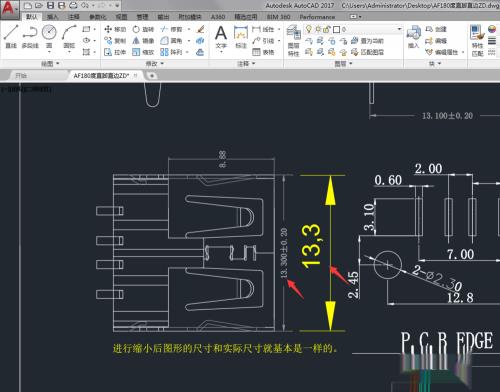Switch to the View (视图) ribbon tab
The image size is (500, 392).
coord(121,17)
